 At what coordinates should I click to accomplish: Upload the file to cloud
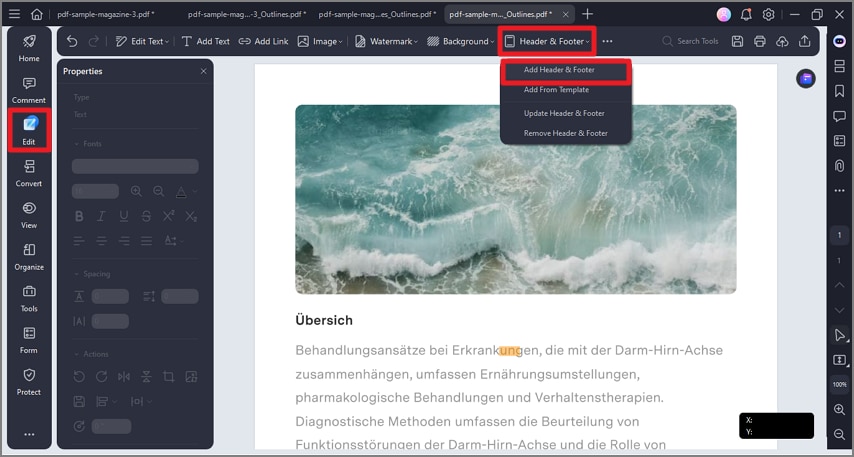[x=782, y=41]
